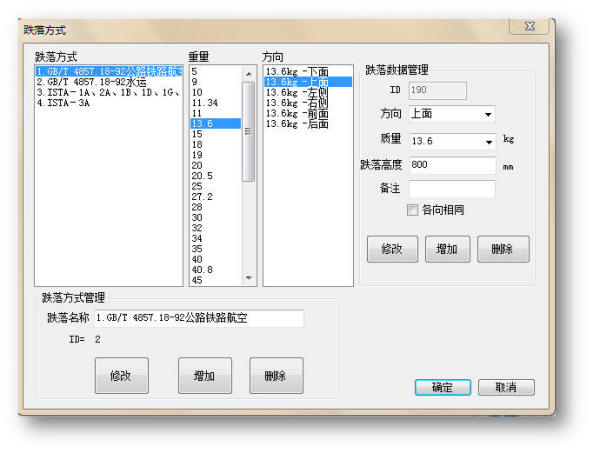Screen dimensions: 591x453
Task: Click weight list scroll down arrow
Action: (248, 278)
